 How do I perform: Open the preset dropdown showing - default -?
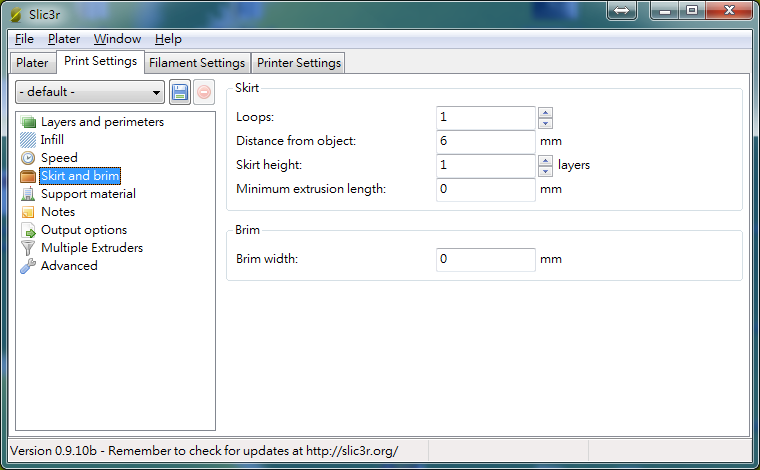(x=90, y=92)
